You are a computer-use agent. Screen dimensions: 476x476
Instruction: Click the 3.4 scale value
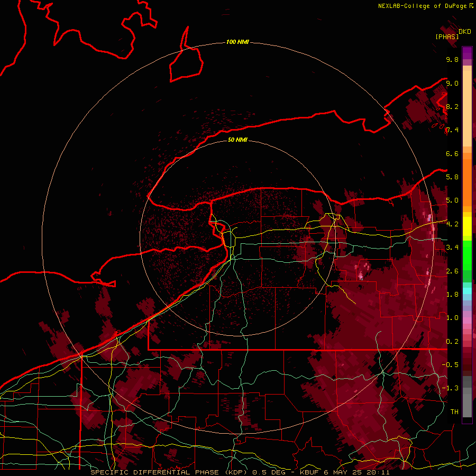click(452, 248)
